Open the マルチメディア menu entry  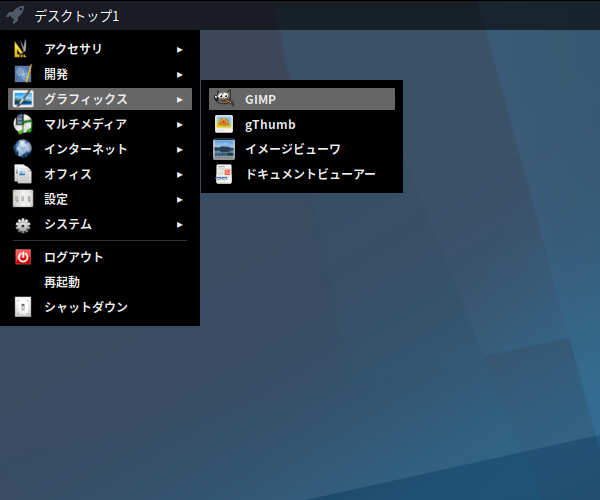[100, 124]
